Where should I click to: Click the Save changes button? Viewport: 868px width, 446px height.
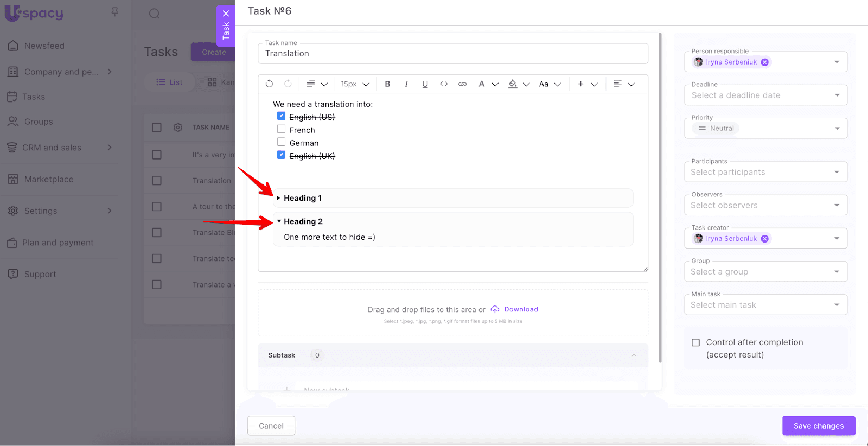point(818,426)
